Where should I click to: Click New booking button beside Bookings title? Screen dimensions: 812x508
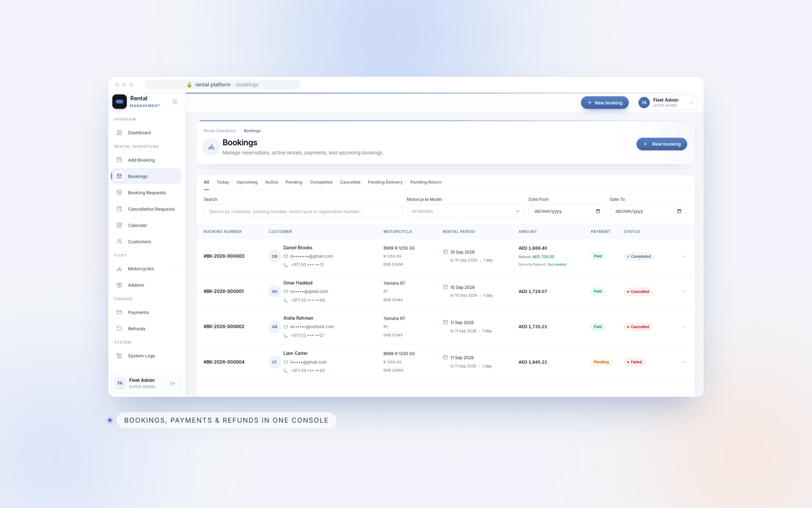pyautogui.click(x=661, y=144)
